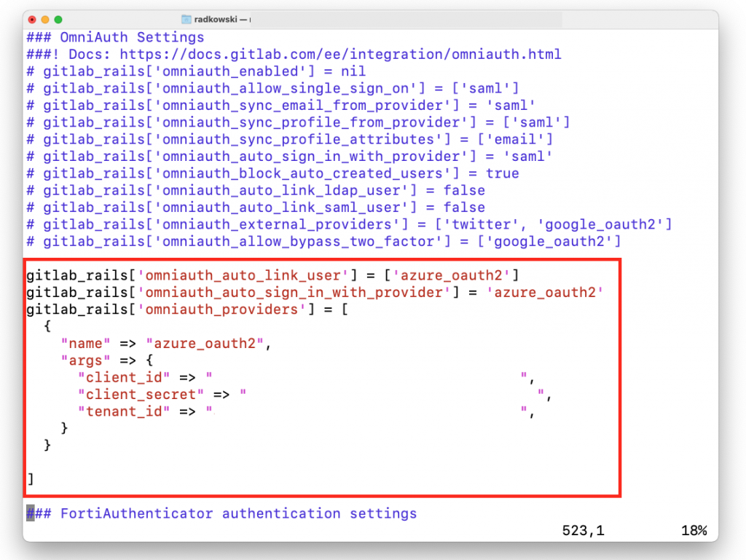Click the commented 'omniauth_auto_sign_in_with_provider' = 'saml' line
This screenshot has width=746, height=560.
[x=289, y=157]
